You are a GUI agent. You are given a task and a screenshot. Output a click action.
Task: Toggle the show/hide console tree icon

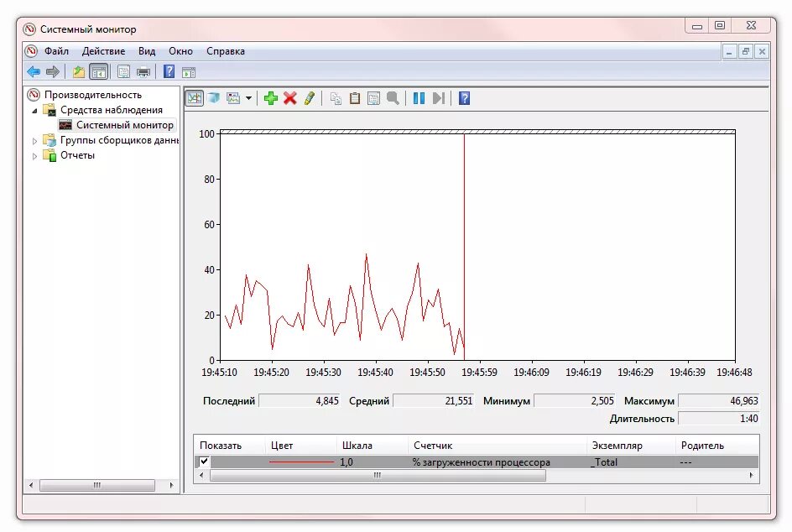click(98, 71)
